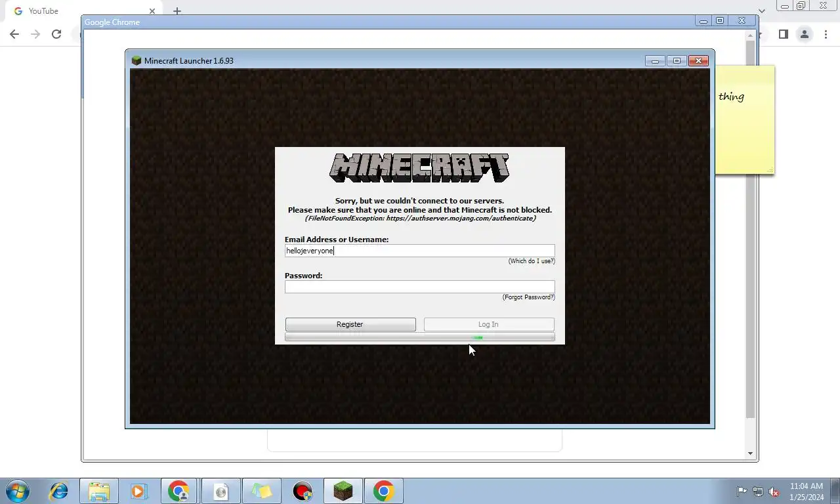Click the Minecraft Launcher grass block title icon
Screen dimensions: 840x504
coord(136,60)
